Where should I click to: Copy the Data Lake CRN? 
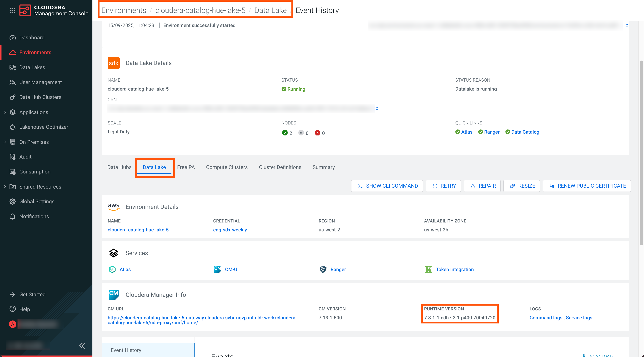376,108
